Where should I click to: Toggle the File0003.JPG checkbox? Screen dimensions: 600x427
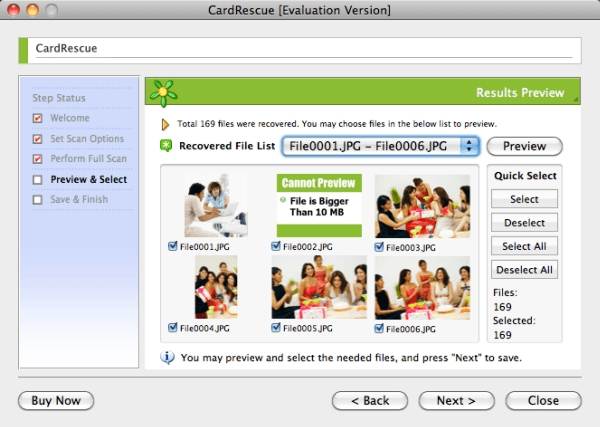tap(379, 247)
